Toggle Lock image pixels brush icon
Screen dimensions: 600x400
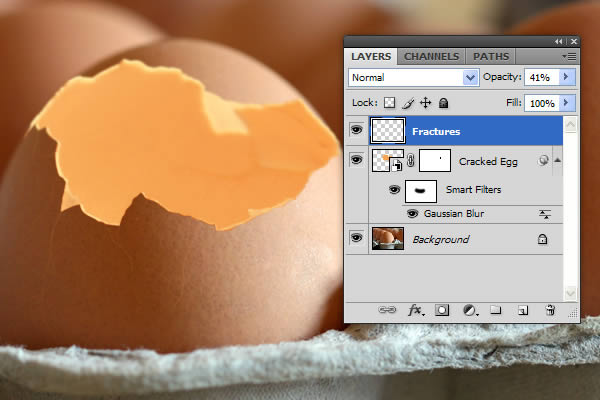click(x=408, y=103)
